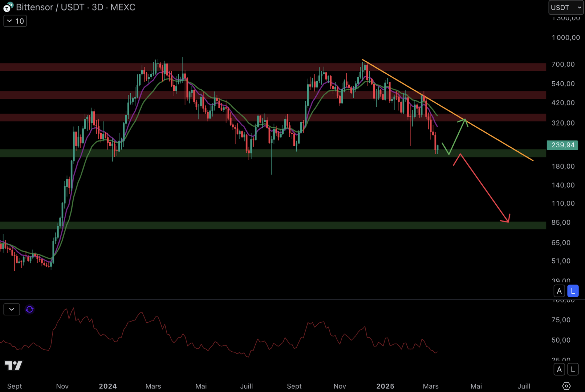Expand the RSI pane legend chevron
The height and width of the screenshot is (392, 585).
point(12,310)
